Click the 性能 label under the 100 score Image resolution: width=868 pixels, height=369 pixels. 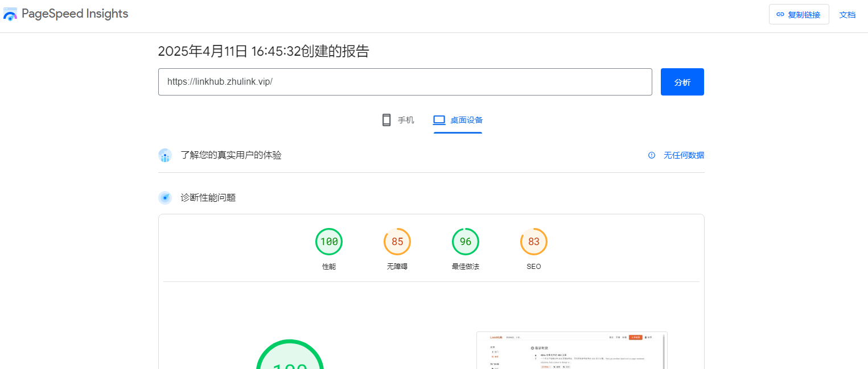329,266
